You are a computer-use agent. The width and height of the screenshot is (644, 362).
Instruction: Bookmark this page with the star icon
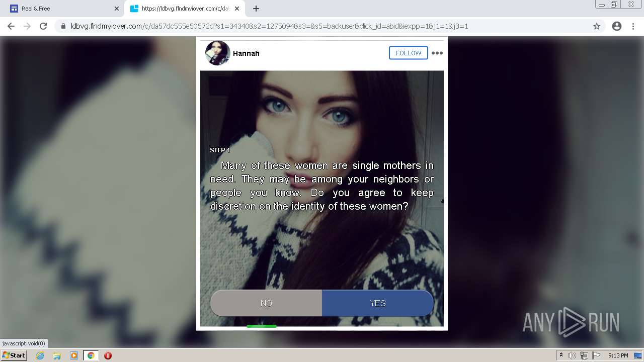pos(597,26)
